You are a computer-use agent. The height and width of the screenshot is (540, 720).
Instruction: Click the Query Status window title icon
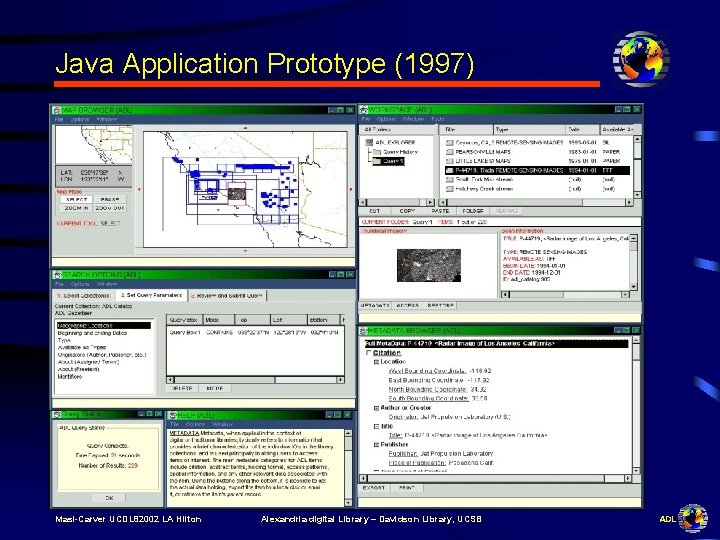(x=57, y=415)
